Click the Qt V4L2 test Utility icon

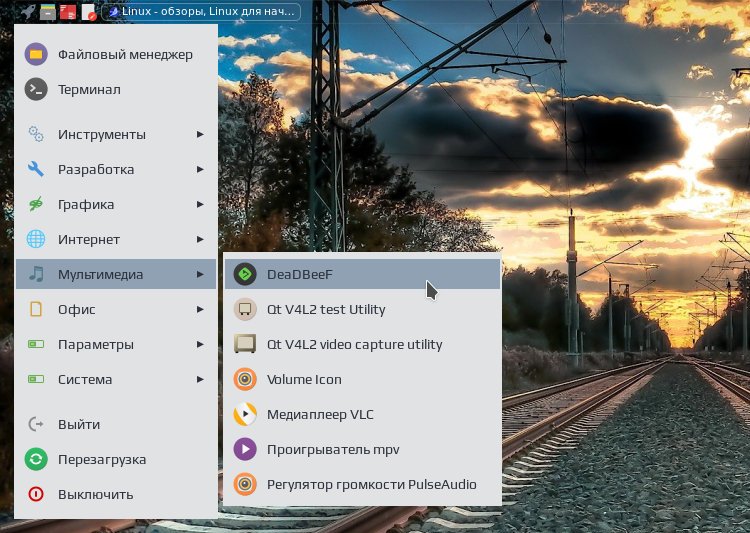click(x=245, y=309)
